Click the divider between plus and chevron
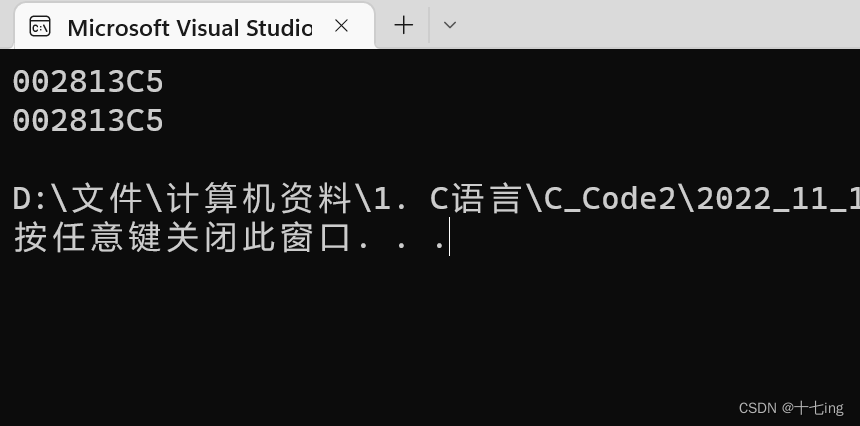Screen dimensions: 860x426 click(x=429, y=25)
